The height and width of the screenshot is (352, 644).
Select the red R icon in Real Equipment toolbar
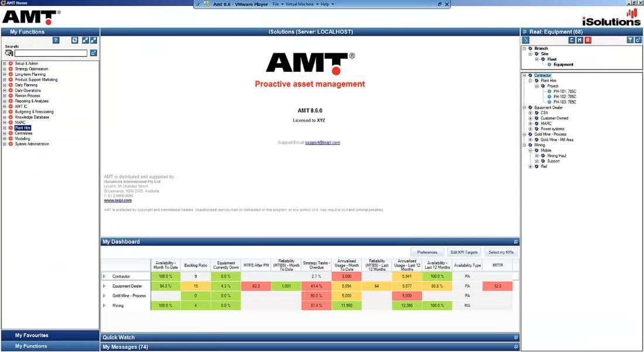point(587,39)
